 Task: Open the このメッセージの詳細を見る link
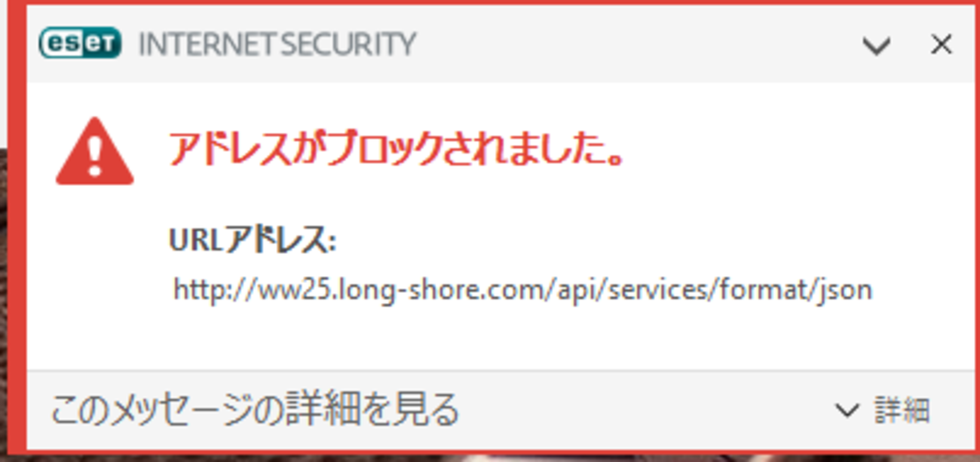point(255,409)
